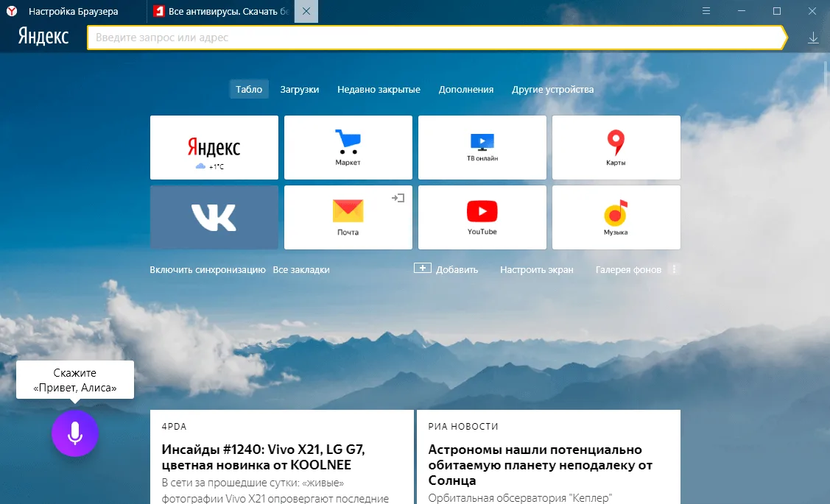Click the weather +1°C on Яндекс tile
The image size is (830, 504).
210,166
